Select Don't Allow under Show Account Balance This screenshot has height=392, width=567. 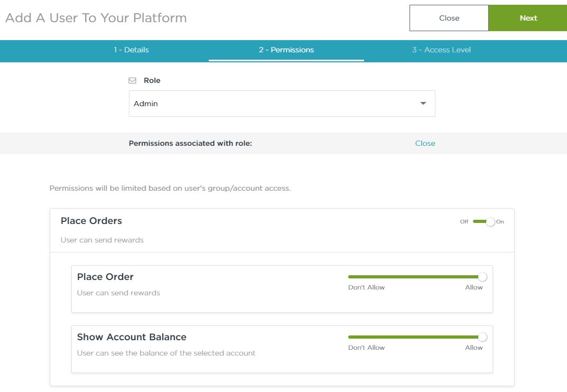[x=366, y=348]
